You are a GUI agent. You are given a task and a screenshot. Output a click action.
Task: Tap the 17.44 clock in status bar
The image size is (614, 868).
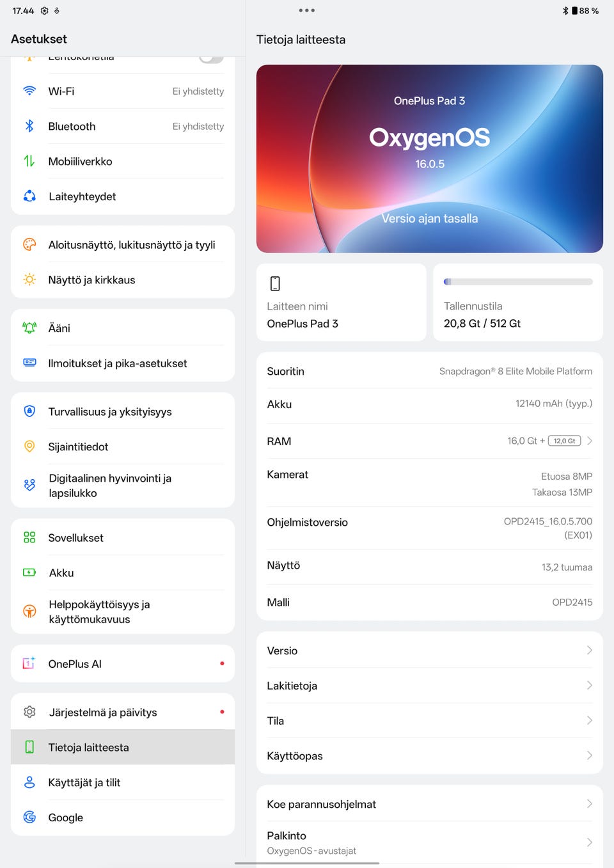click(23, 11)
